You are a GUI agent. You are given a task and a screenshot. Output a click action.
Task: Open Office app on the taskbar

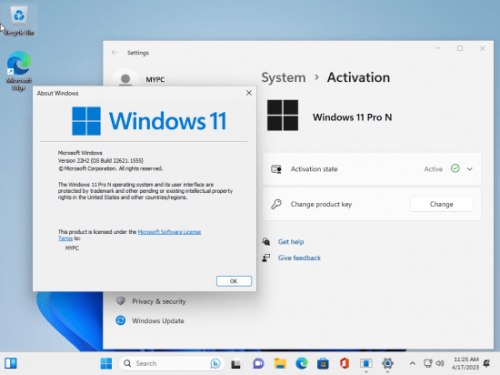point(344,363)
